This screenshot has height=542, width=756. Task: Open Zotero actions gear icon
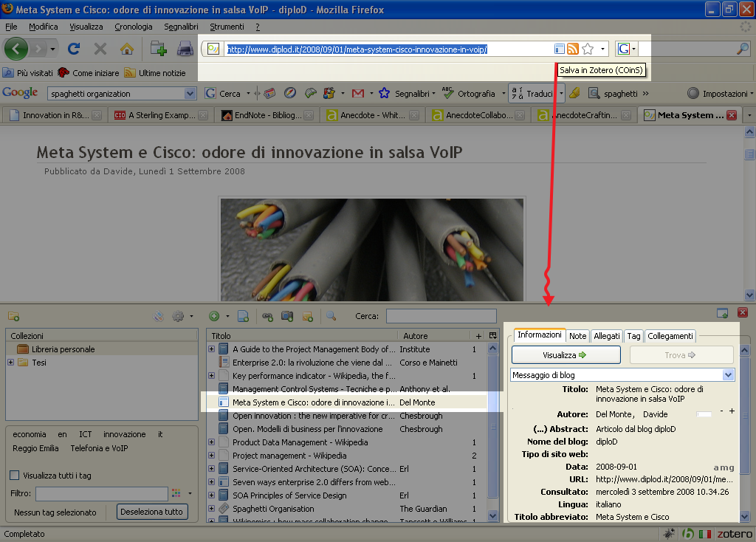tap(178, 316)
